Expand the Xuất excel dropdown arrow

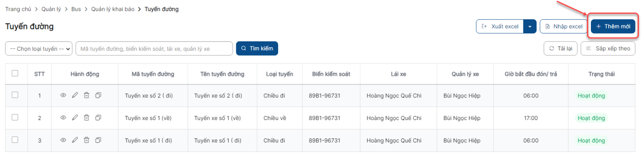(x=530, y=27)
